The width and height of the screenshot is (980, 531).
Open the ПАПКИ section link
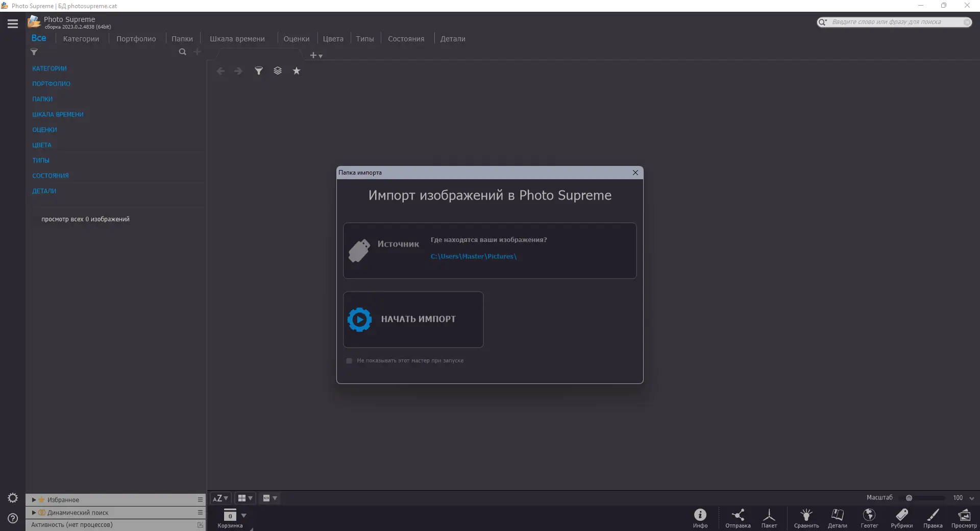[x=42, y=99]
